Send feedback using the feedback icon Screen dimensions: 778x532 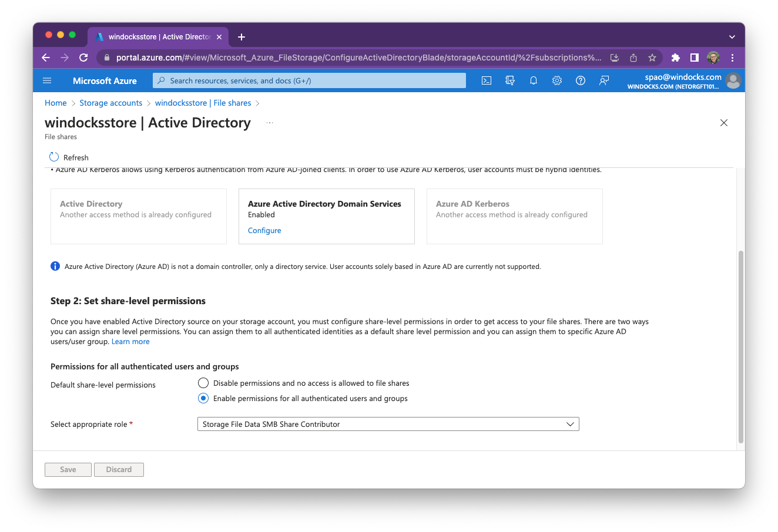coord(603,80)
